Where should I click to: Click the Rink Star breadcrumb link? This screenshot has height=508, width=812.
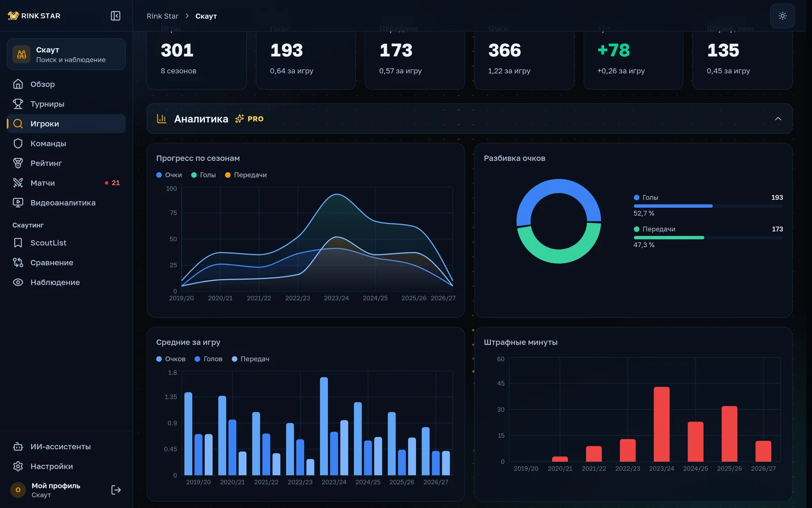(162, 16)
